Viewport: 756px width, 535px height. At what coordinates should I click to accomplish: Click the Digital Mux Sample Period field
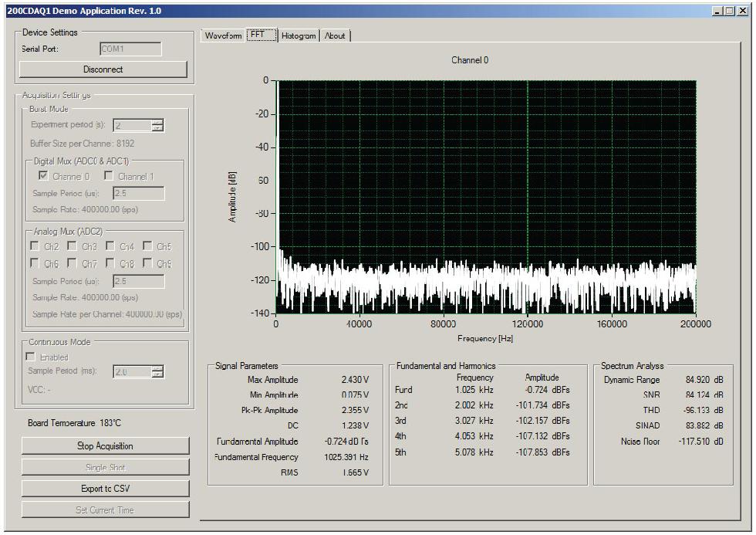pos(139,194)
